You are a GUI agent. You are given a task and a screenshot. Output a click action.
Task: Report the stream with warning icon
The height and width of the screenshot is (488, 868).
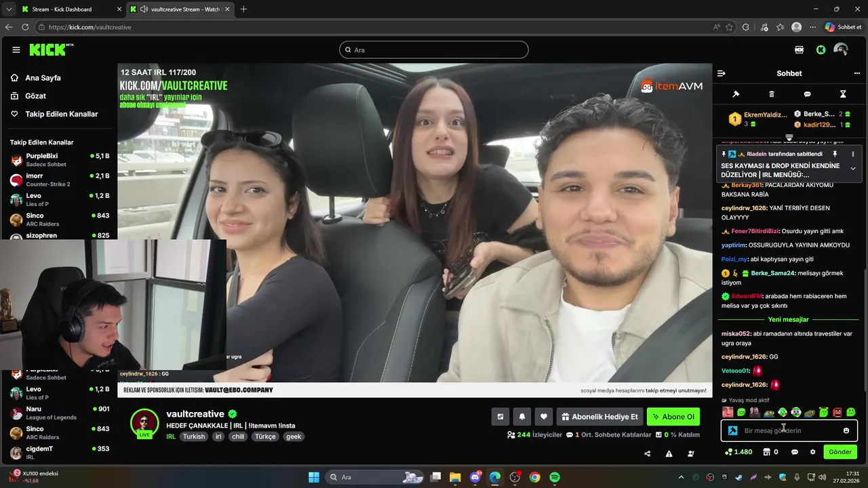point(669,453)
